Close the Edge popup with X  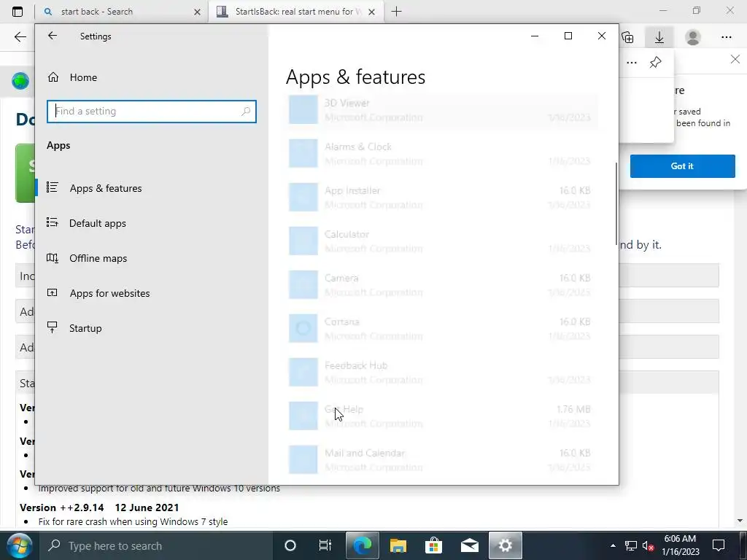(735, 59)
